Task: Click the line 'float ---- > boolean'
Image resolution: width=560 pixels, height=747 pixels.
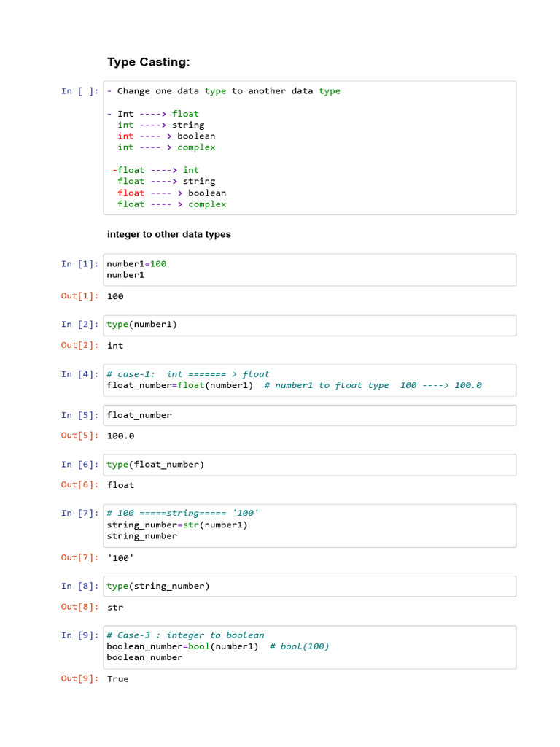Action: pyautogui.click(x=172, y=193)
